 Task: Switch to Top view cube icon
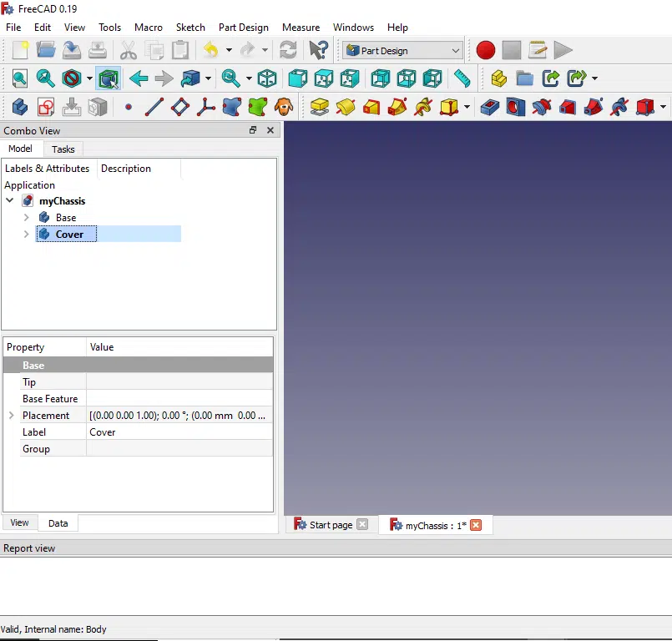pos(324,78)
